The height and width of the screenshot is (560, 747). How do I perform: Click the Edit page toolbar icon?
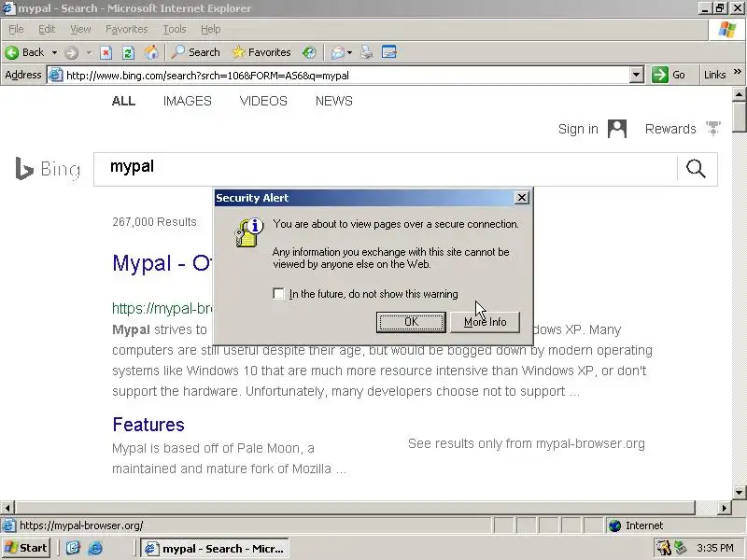point(389,52)
